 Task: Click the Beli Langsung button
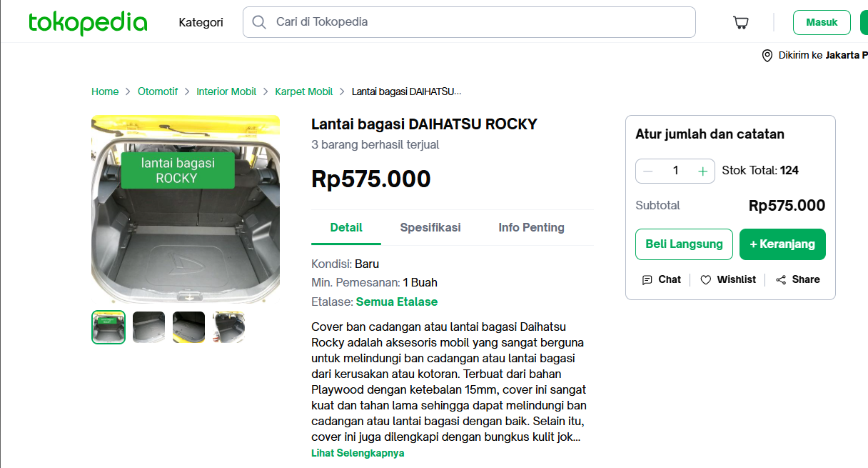[x=684, y=244]
